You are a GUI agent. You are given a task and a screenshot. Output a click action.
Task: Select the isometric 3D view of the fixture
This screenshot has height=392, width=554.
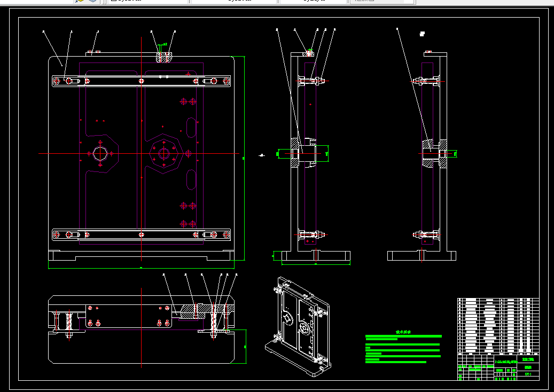[x=298, y=326]
